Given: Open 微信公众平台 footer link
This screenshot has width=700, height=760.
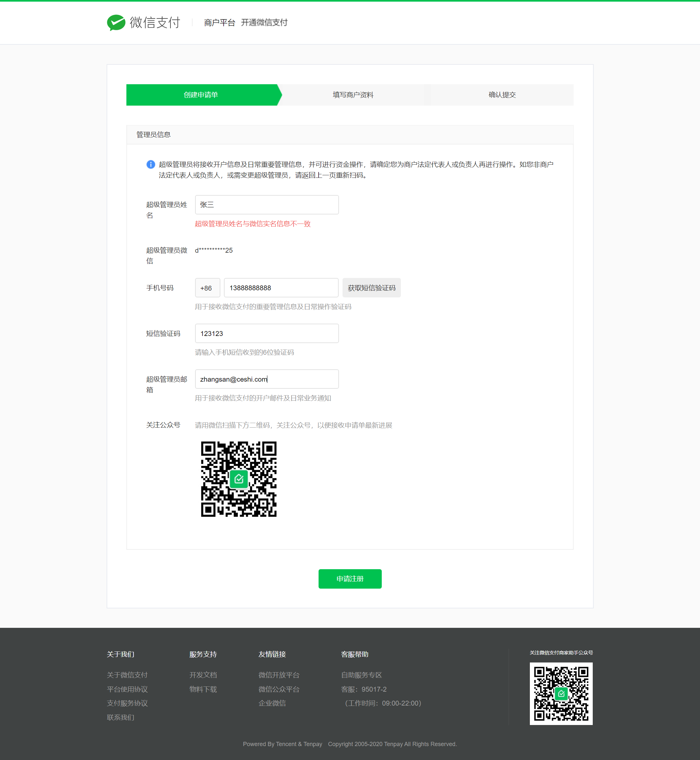Looking at the screenshot, I should (x=279, y=689).
